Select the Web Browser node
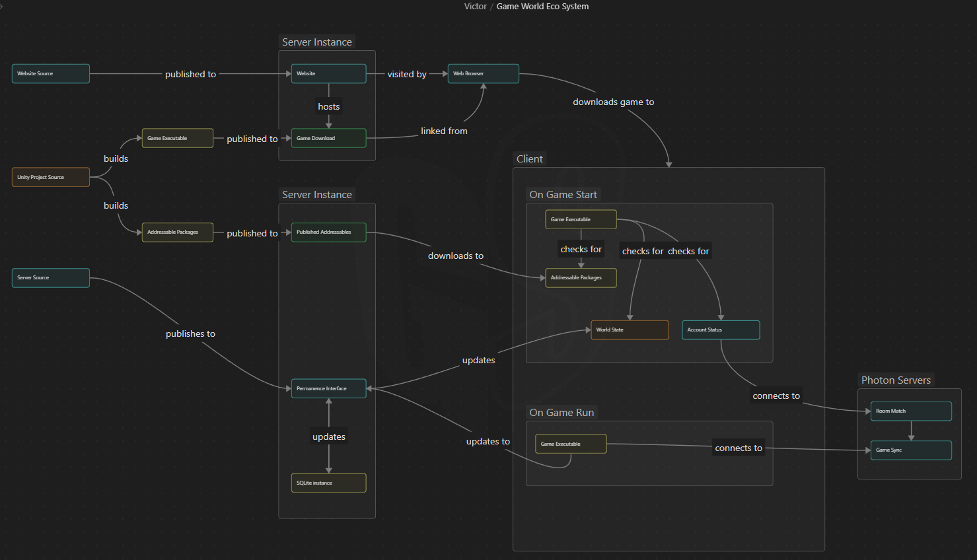The image size is (977, 560). pos(484,74)
